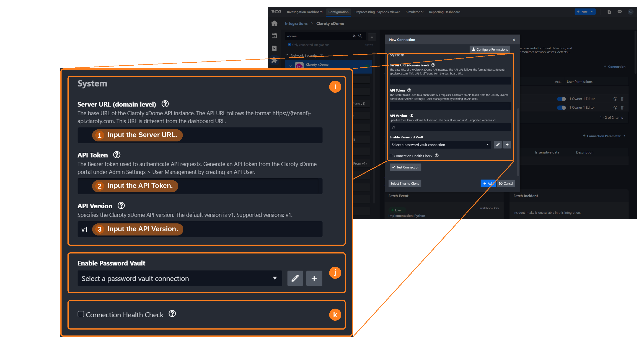Click the User Permissions column header

579,82
